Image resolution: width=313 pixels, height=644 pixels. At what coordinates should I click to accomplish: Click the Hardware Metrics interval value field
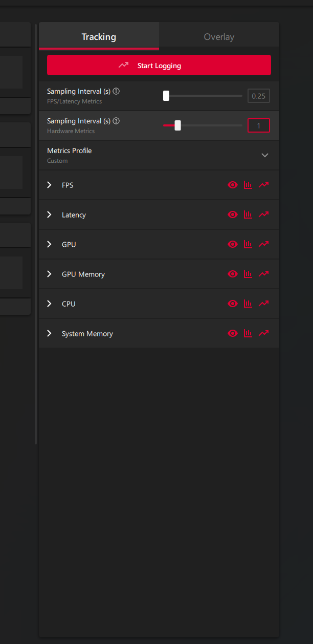point(258,125)
